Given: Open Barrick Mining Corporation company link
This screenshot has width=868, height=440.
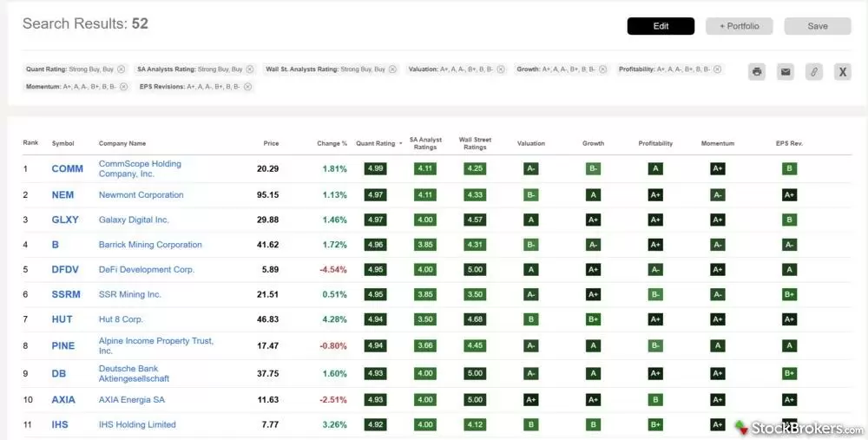Looking at the screenshot, I should (x=150, y=245).
